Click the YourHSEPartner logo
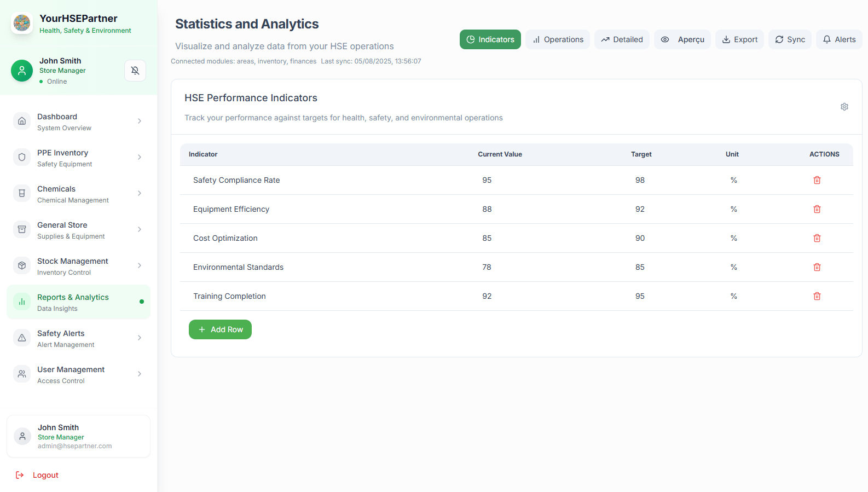This screenshot has height=492, width=868. tap(22, 23)
